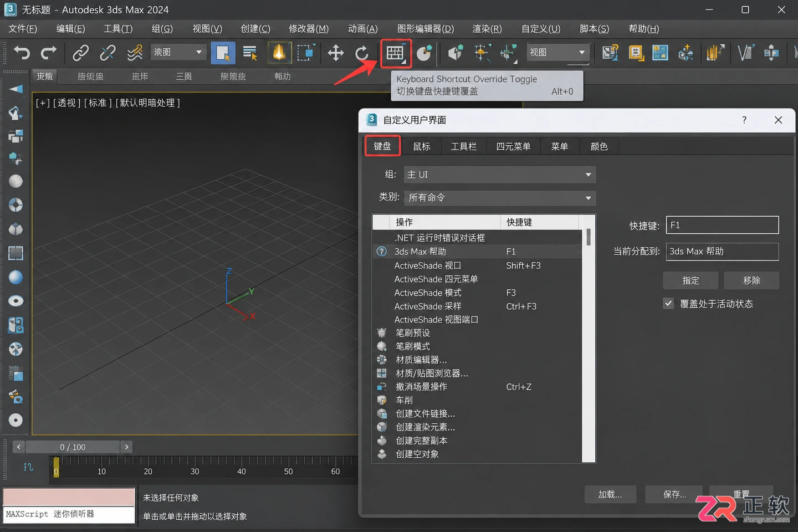Click the 加载... button

point(610,494)
